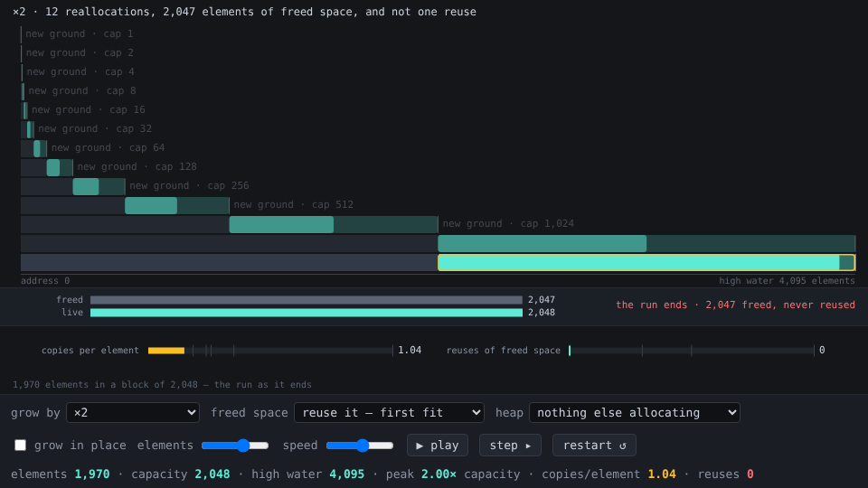Adjust the speed slider
Image resolution: width=868 pixels, height=488 pixels.
point(360,446)
